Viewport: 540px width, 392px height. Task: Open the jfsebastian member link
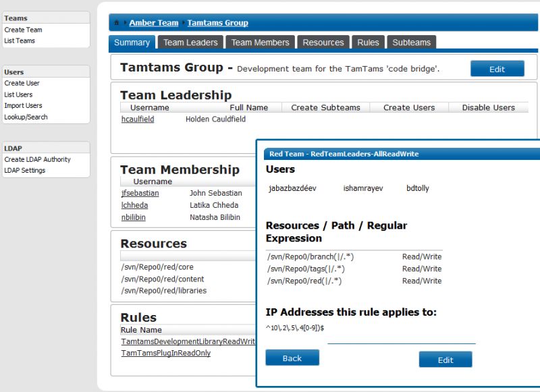139,193
